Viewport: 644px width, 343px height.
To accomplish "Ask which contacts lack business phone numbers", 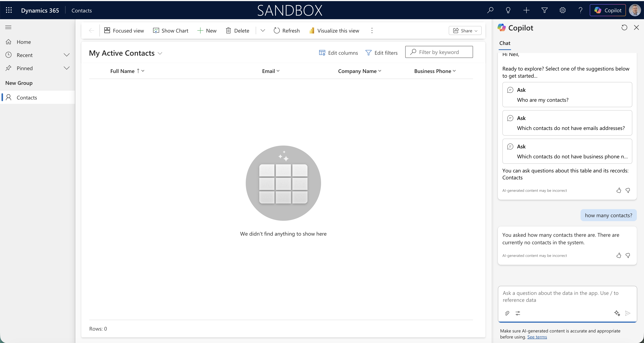I will coord(567,151).
